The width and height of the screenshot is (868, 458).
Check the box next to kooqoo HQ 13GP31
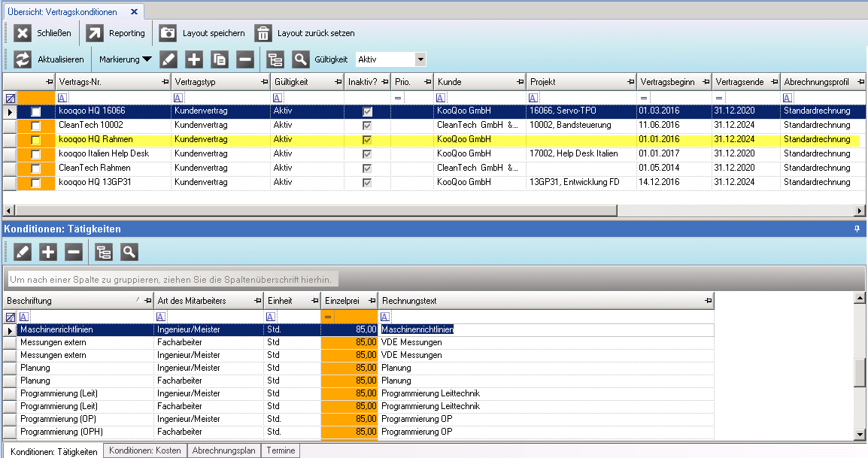[x=35, y=183]
